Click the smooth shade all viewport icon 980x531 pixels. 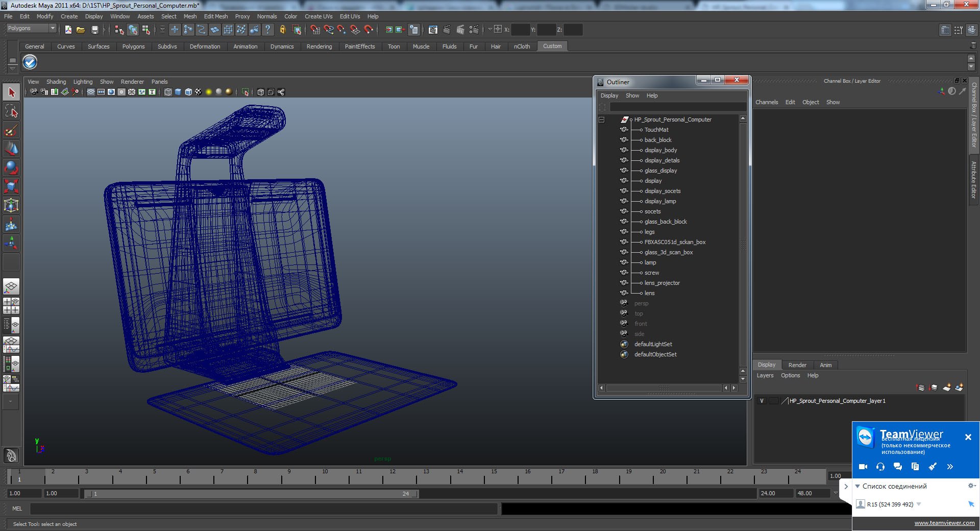click(x=178, y=92)
